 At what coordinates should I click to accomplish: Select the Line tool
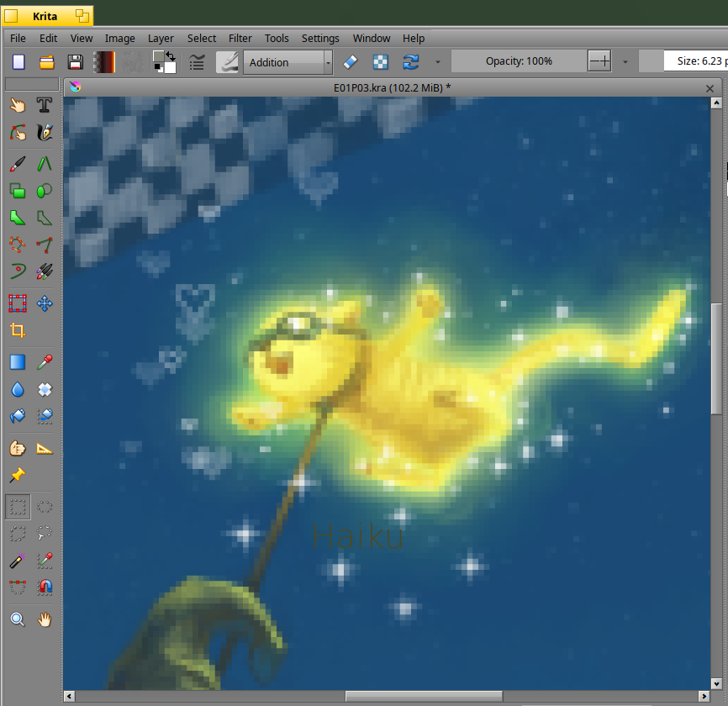45,164
